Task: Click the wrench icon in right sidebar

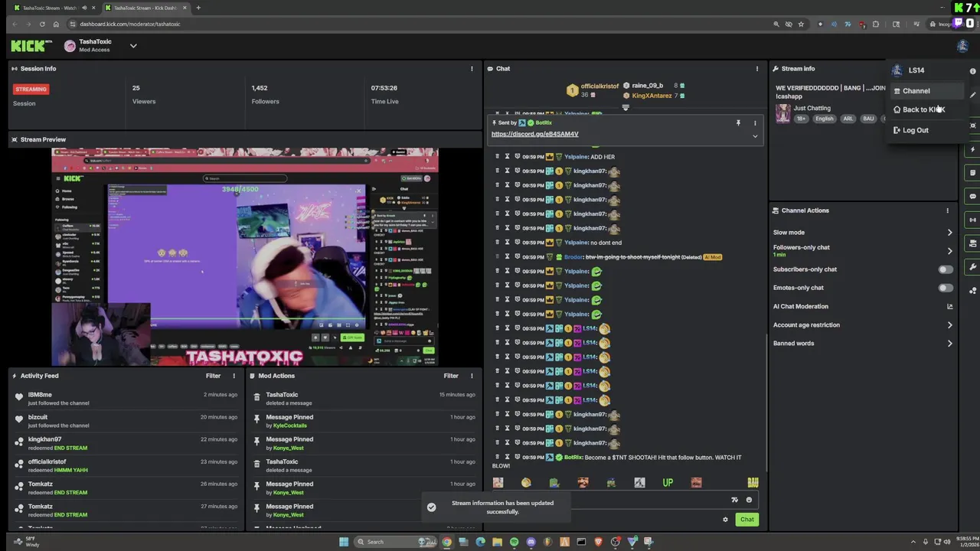Action: (x=973, y=267)
